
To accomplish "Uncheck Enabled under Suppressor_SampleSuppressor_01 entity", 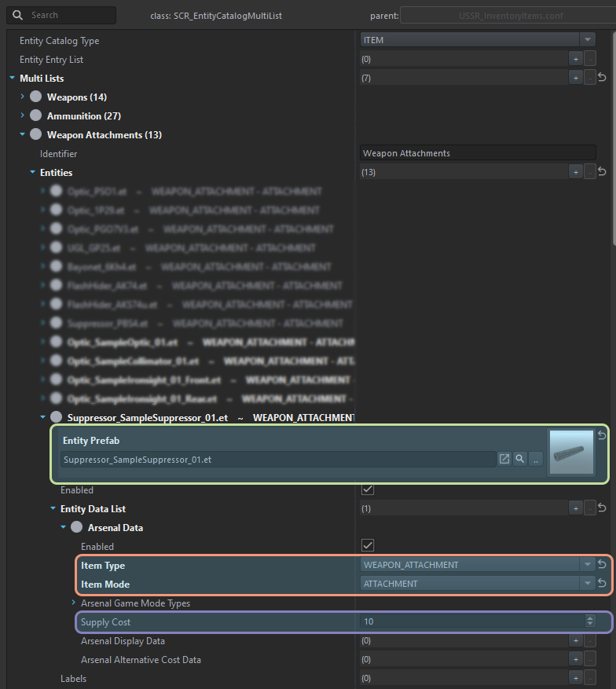I will pyautogui.click(x=367, y=489).
